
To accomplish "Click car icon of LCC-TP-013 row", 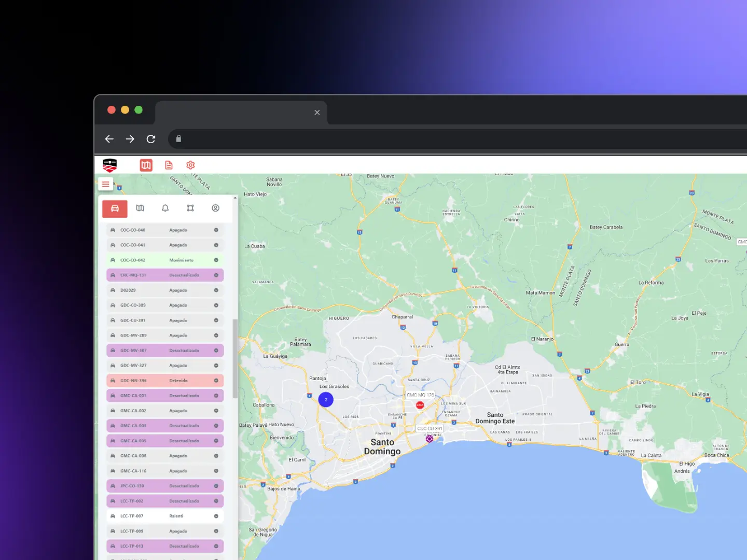I will coord(113,546).
